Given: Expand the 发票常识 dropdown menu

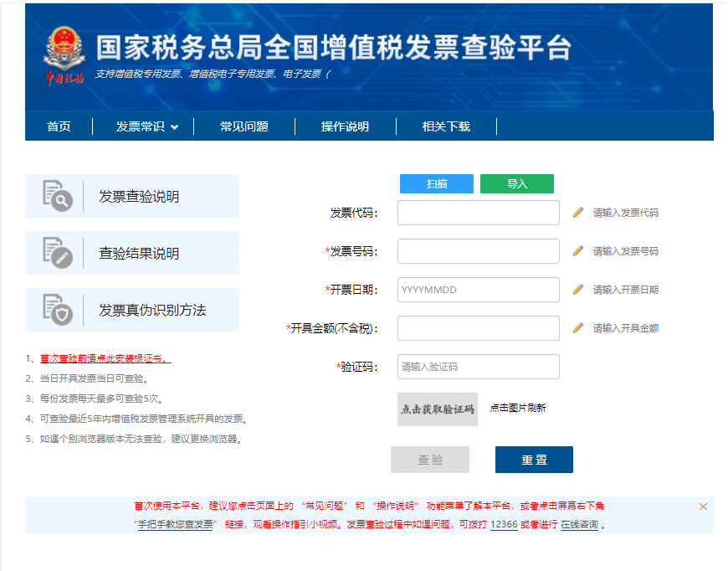Looking at the screenshot, I should click(146, 126).
